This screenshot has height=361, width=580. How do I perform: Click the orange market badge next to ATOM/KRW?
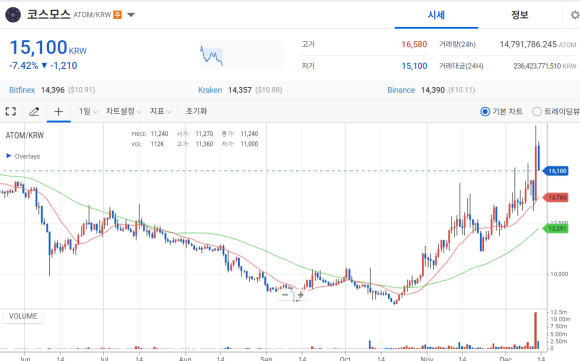[118, 15]
